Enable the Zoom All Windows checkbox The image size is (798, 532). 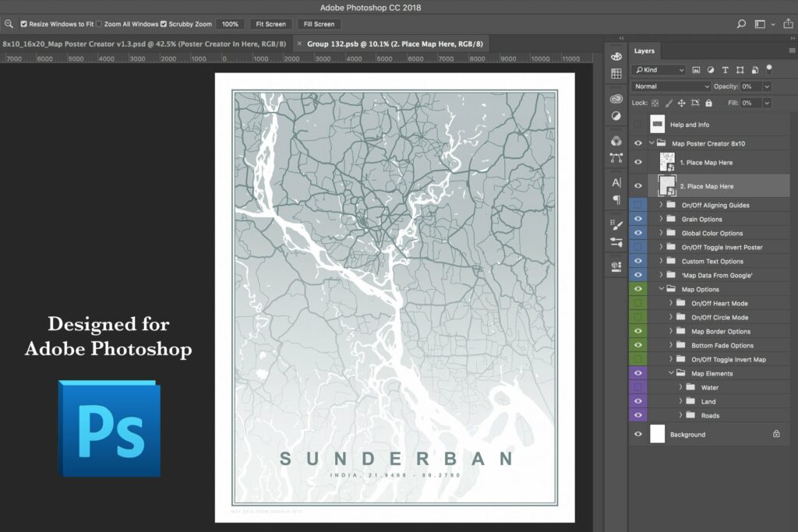(101, 24)
